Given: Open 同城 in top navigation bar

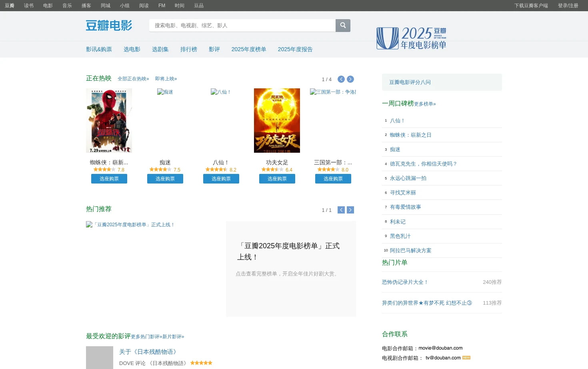Looking at the screenshot, I should (x=106, y=6).
